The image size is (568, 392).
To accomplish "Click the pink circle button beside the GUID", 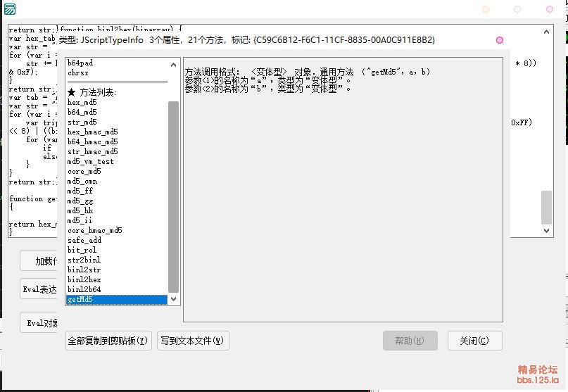I will coord(500,40).
